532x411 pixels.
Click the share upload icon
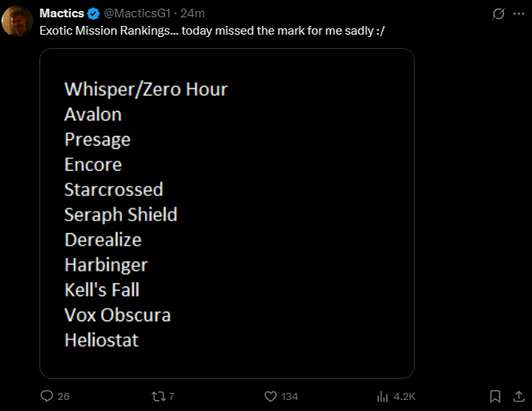(x=519, y=396)
